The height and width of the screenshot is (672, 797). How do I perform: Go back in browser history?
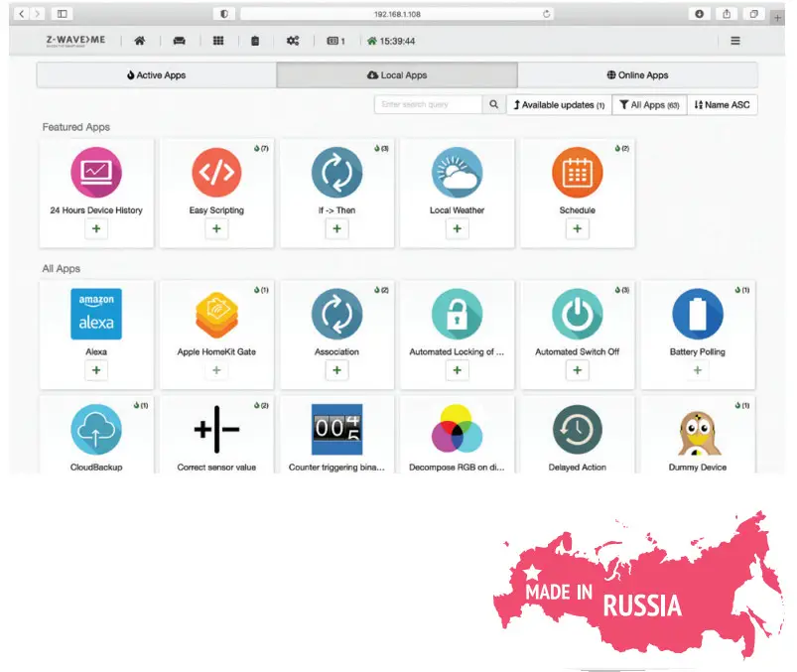coord(22,14)
